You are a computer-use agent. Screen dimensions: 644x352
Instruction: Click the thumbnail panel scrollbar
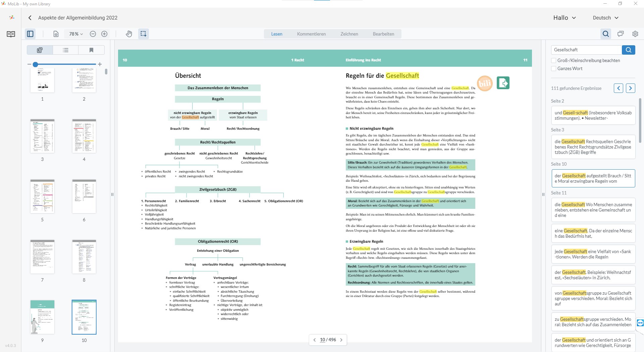[106, 71]
